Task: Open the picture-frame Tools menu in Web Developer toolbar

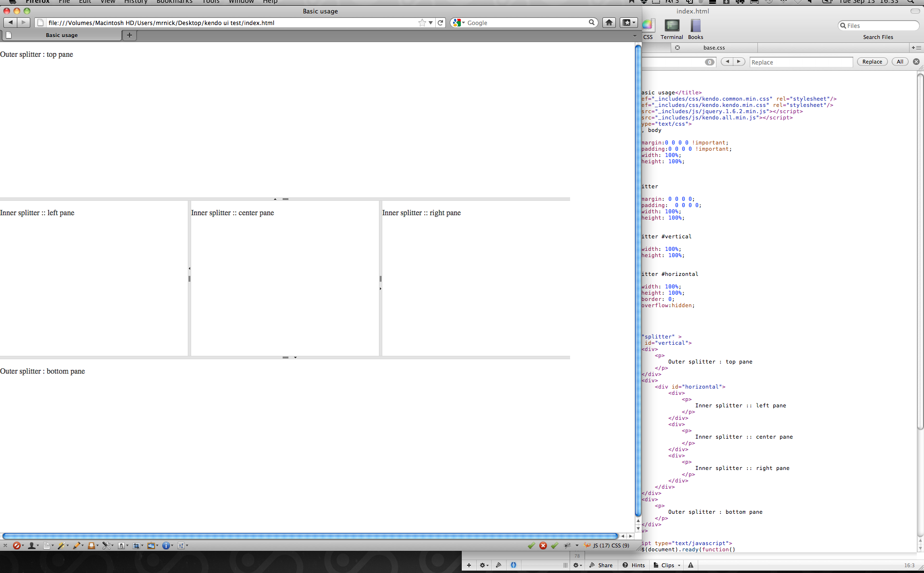Action: click(153, 546)
